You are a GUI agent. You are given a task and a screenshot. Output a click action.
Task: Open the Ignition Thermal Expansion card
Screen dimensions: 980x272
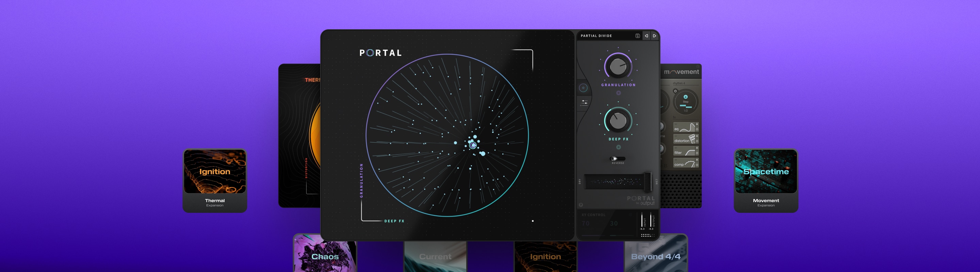pyautogui.click(x=215, y=181)
